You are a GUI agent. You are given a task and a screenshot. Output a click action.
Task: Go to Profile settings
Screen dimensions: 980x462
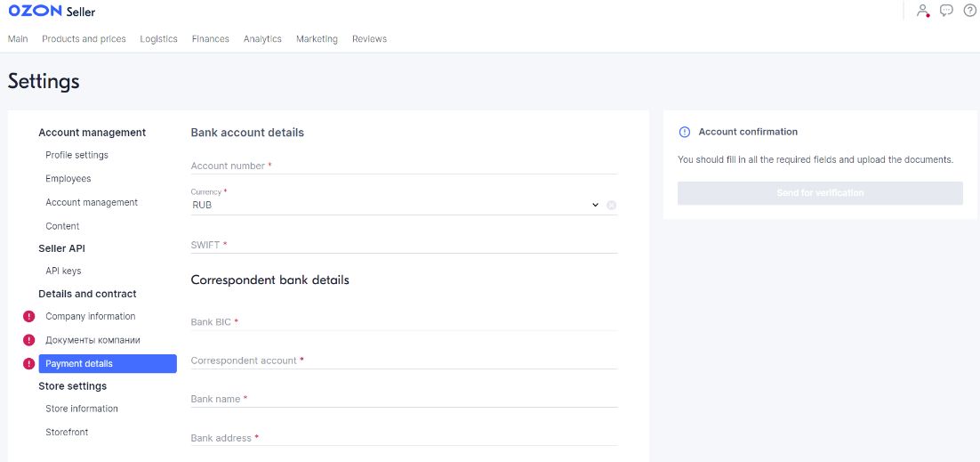[76, 155]
